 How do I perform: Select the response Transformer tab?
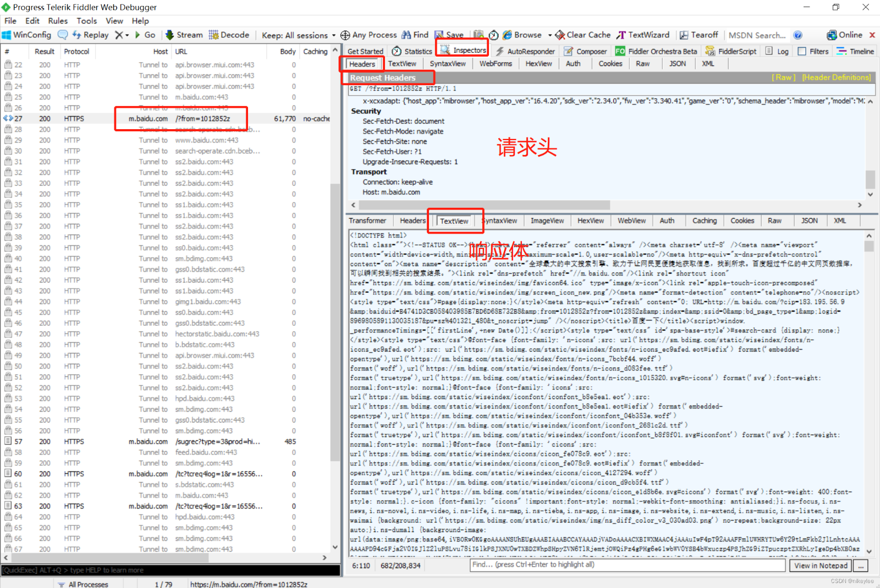367,220
